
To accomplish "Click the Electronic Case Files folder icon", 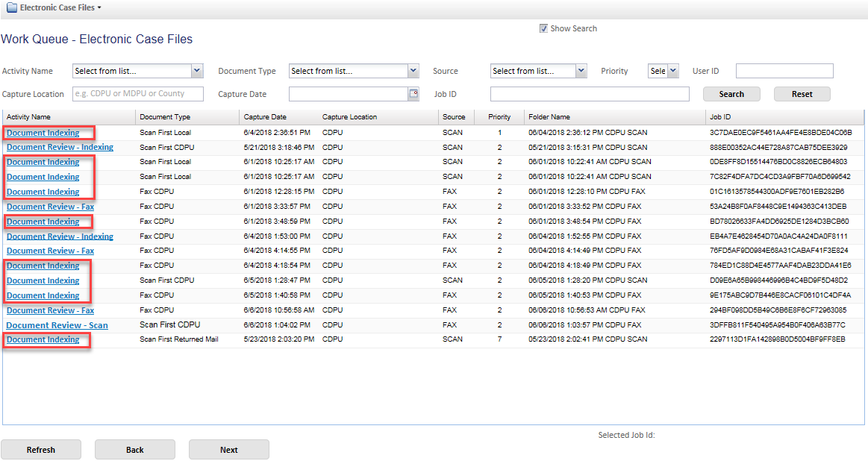I will (x=12, y=7).
